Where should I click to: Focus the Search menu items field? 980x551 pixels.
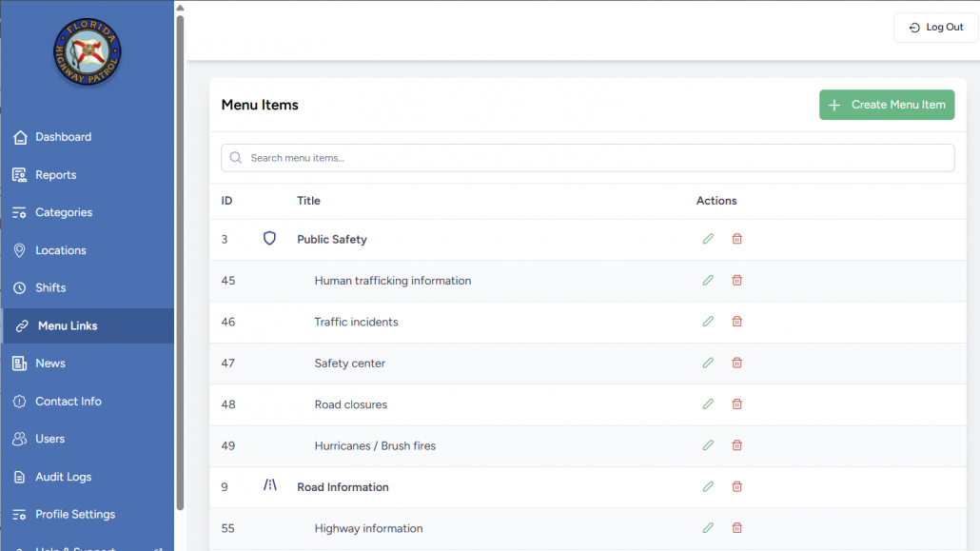(587, 158)
